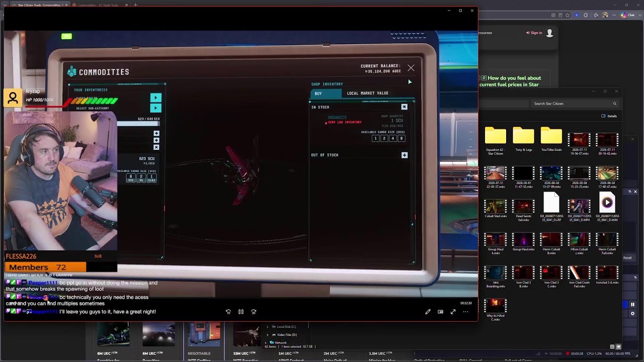Select the 8 SCU cargo box in inventory
644x362 pixels.
(x=131, y=177)
